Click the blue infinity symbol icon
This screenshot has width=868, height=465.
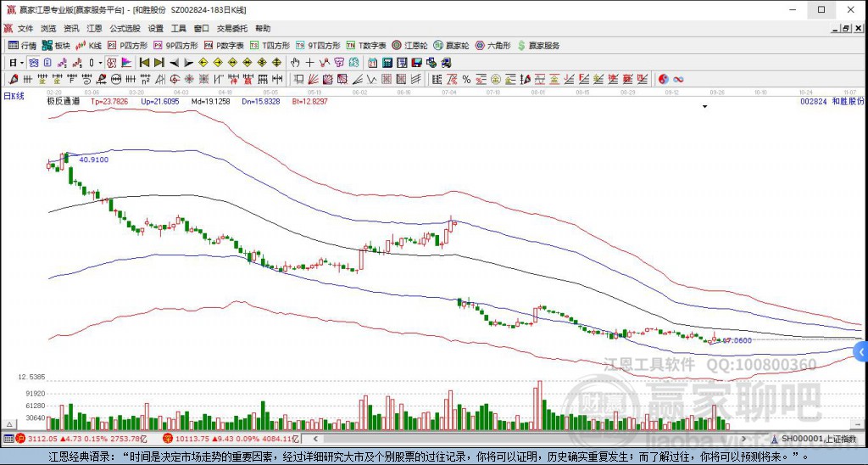coord(678,80)
